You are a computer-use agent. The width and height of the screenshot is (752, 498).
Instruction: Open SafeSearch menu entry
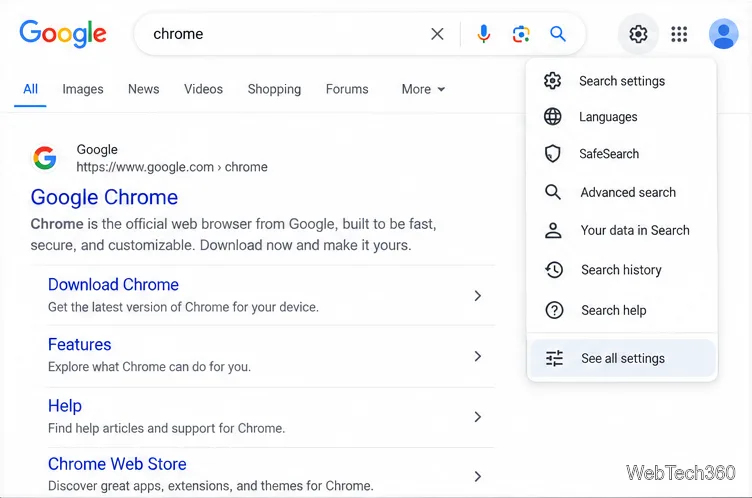click(x=622, y=154)
